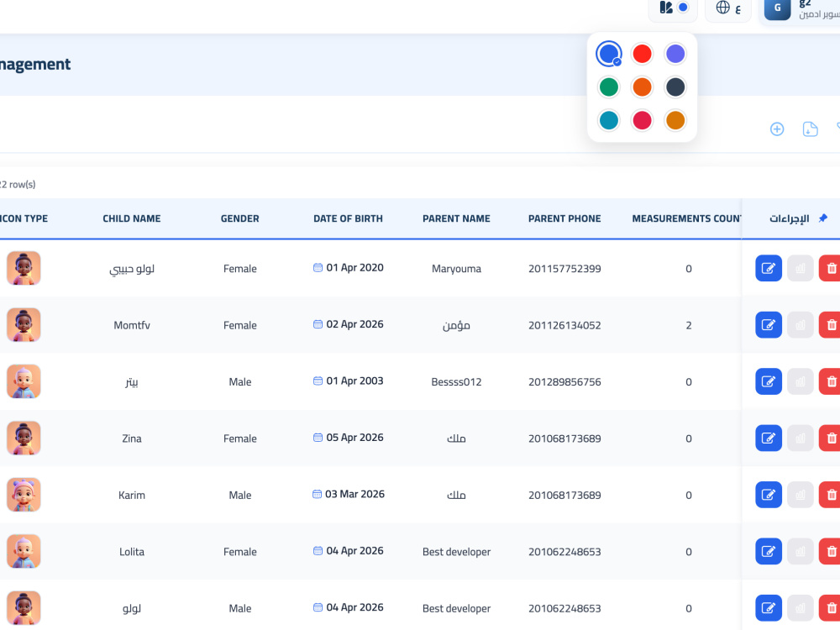The width and height of the screenshot is (840, 630).
Task: Select the crimson pink color swatch
Action: pos(642,120)
